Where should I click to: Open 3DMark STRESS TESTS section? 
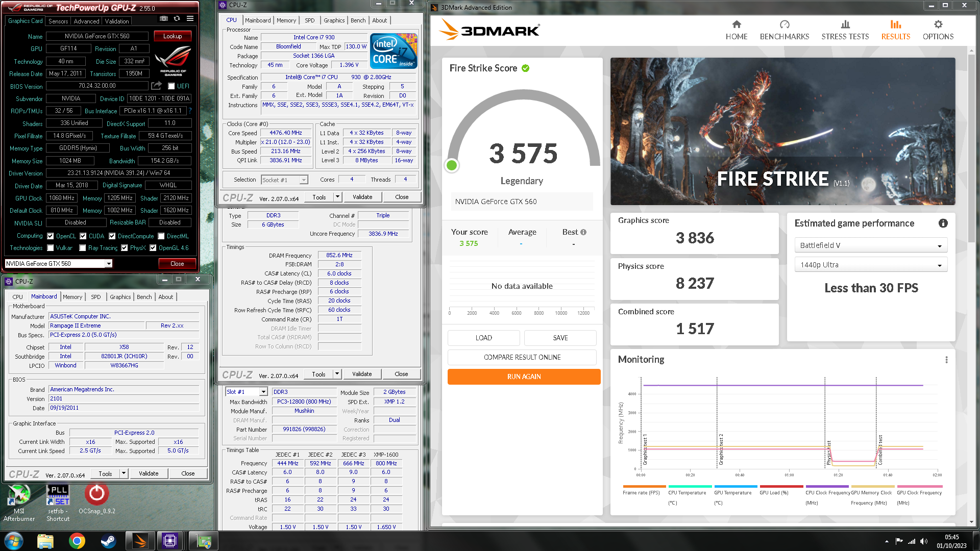click(x=845, y=30)
